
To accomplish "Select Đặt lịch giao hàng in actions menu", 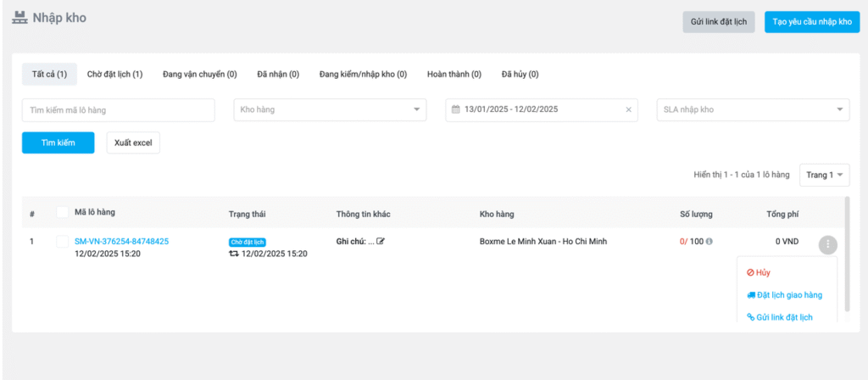I will [787, 295].
